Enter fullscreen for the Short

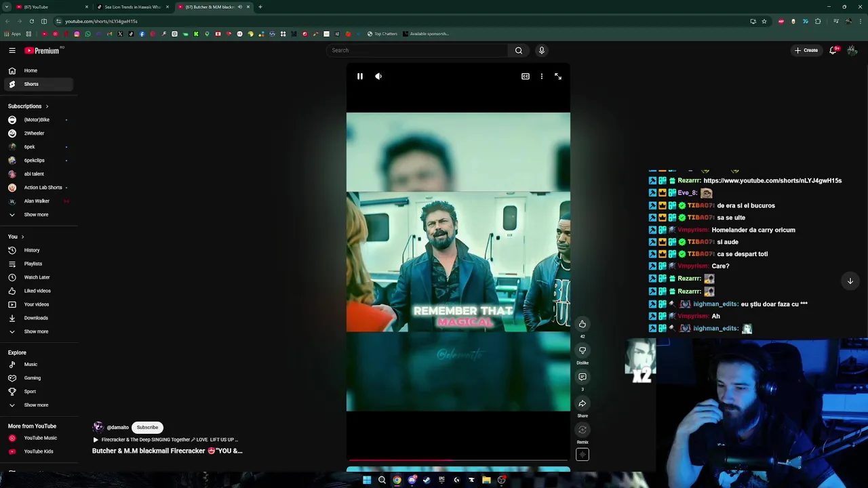[x=558, y=77]
